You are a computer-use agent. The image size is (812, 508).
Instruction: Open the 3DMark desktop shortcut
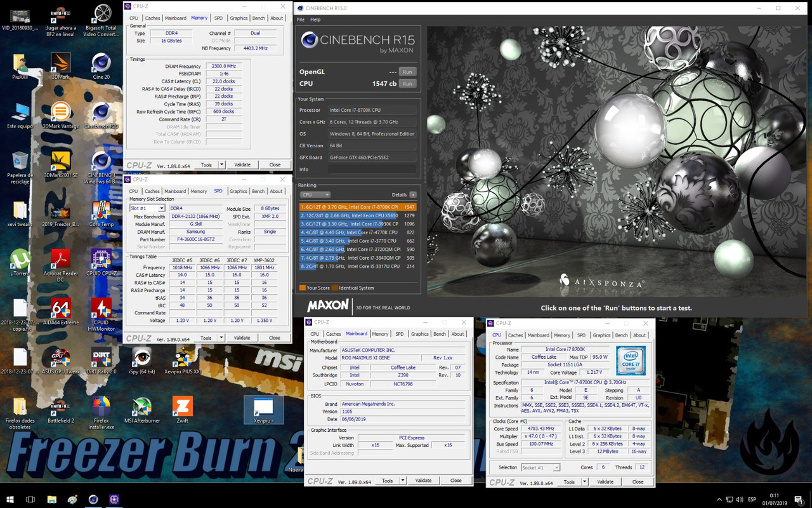[60, 66]
